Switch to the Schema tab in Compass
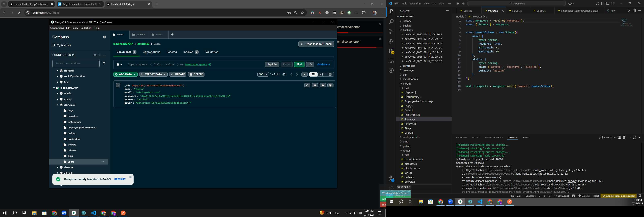 pos(172,52)
